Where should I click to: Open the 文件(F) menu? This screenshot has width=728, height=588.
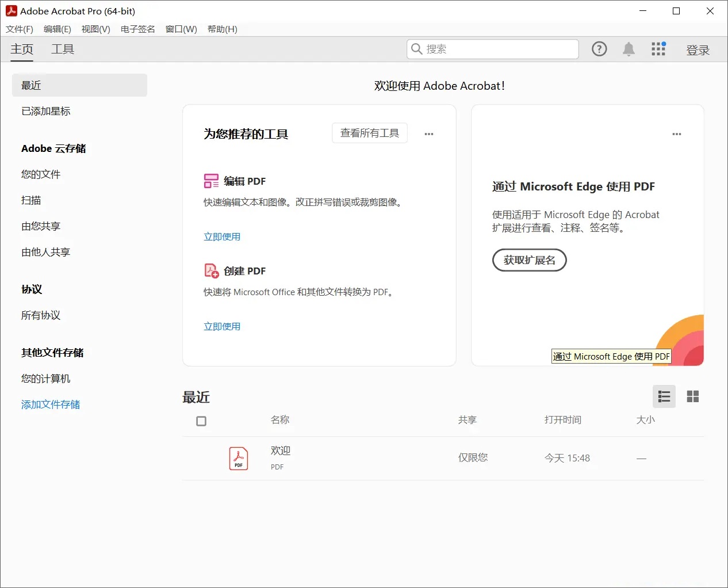20,29
